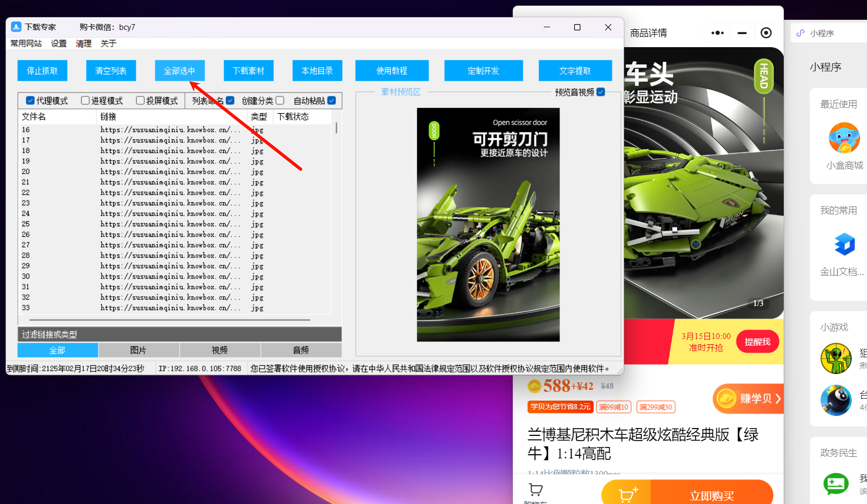Enable 创建分类 checkbox
Screen dimensions: 867x504
pos(280,101)
